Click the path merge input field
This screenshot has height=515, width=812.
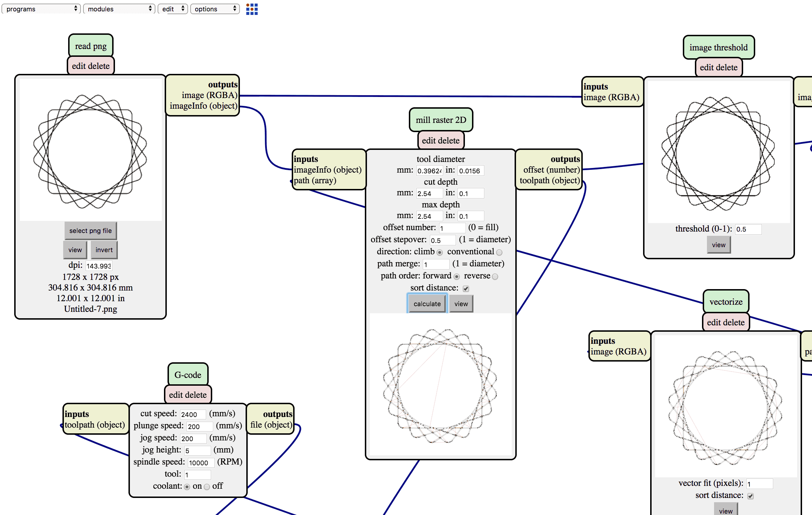[x=436, y=265]
